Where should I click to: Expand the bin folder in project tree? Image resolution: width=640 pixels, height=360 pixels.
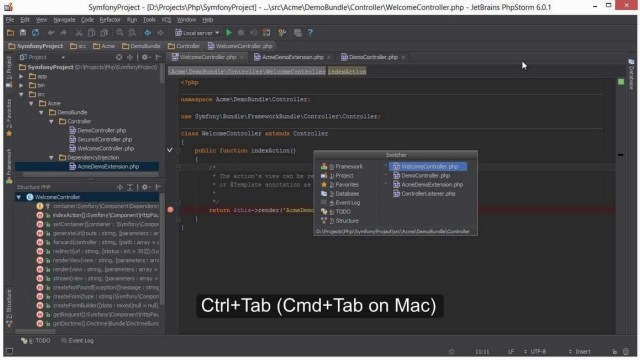coord(21,85)
